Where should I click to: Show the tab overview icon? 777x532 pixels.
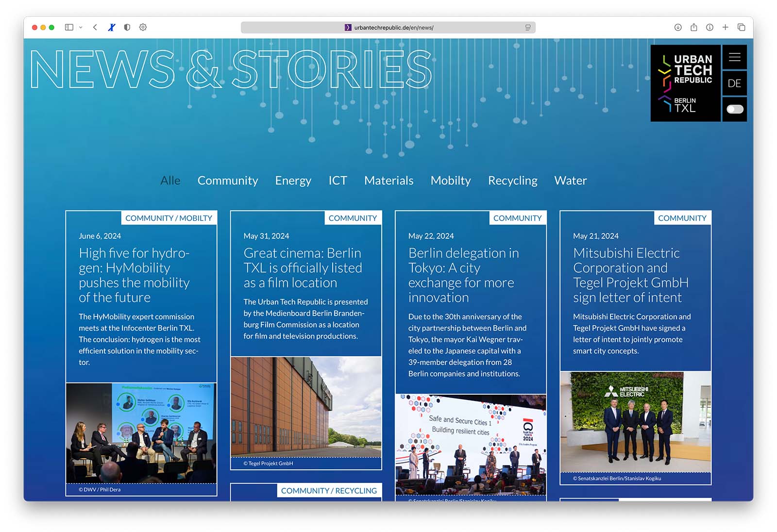tap(742, 27)
